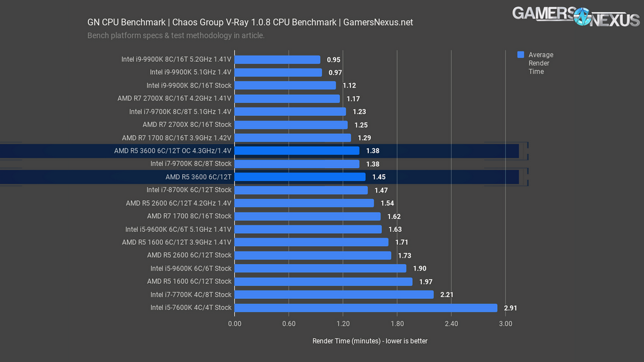
Task: Click the 1.80 x-axis tick label
Action: coord(397,324)
